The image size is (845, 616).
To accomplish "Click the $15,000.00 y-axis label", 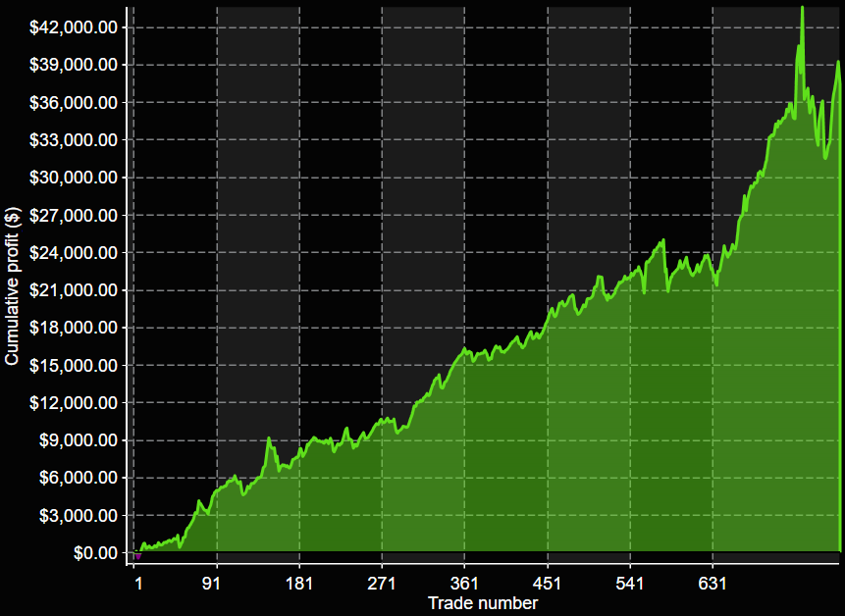I will (74, 366).
